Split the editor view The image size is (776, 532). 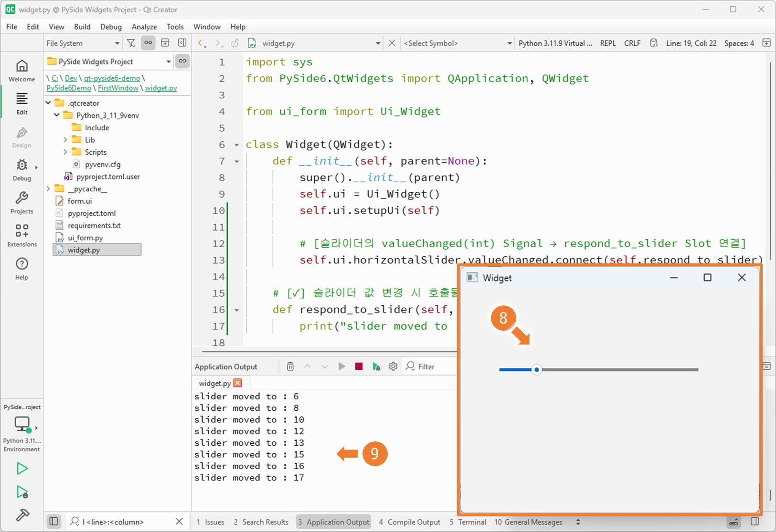pos(766,43)
